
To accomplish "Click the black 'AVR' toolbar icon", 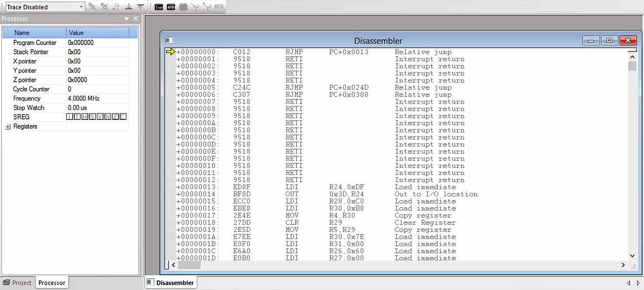I will point(171,7).
